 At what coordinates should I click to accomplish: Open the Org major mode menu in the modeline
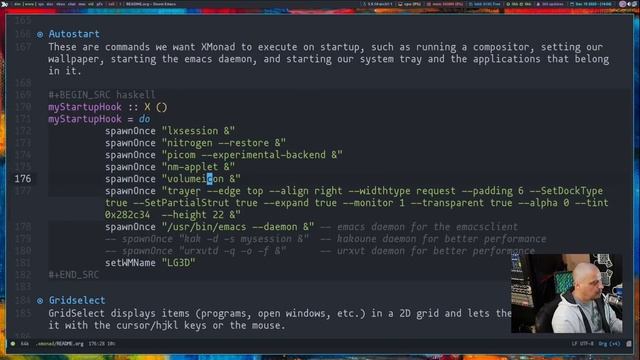coord(609,344)
